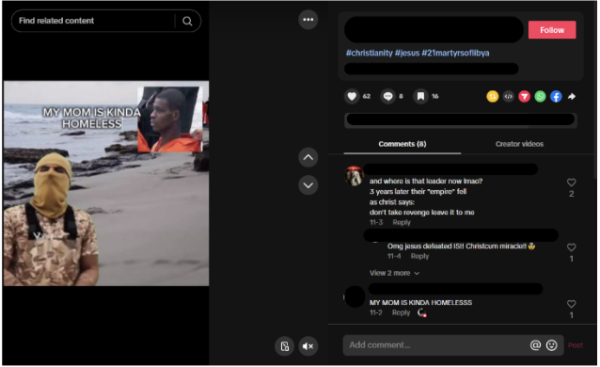Image resolution: width=600 pixels, height=367 pixels.
Task: Like the 'where is that leader' comment
Action: point(571,183)
